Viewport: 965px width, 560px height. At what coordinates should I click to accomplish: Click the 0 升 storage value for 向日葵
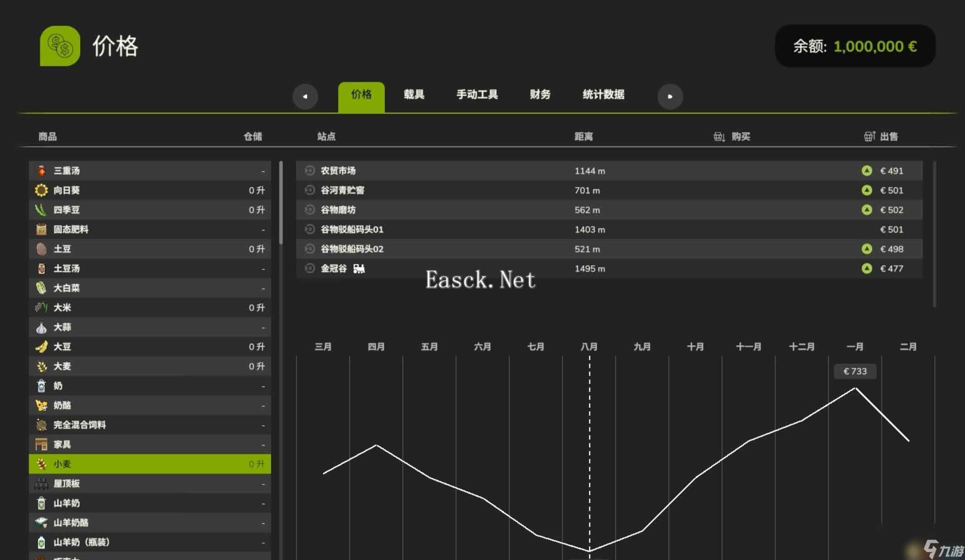tap(257, 190)
